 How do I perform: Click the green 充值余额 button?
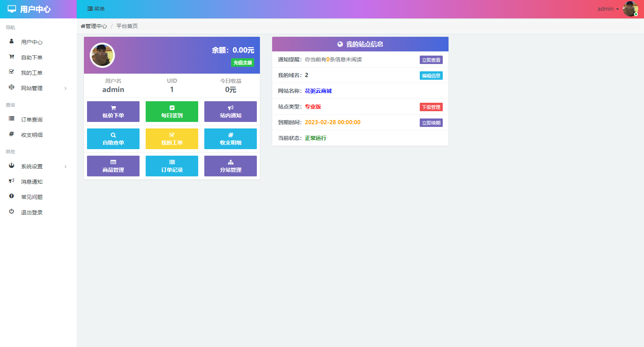(x=243, y=63)
